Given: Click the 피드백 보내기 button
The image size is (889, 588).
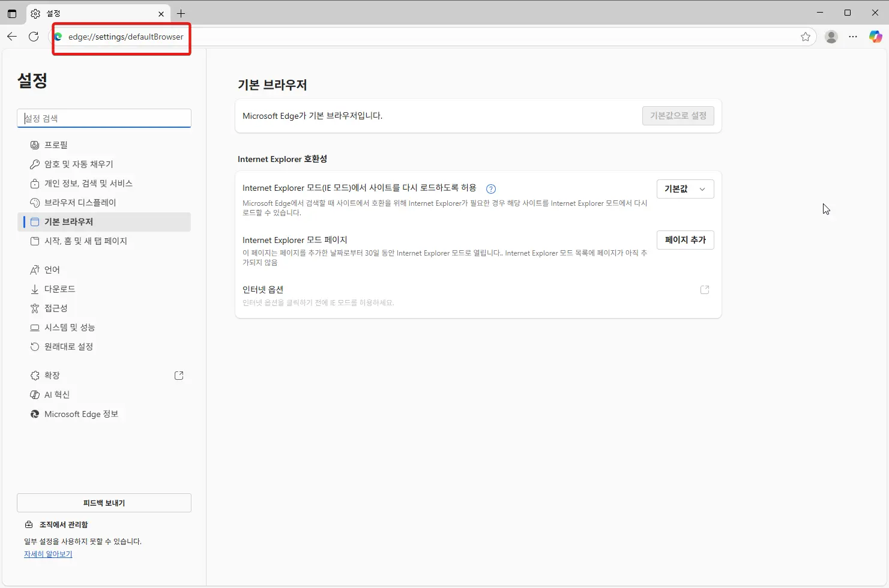Looking at the screenshot, I should tap(104, 503).
